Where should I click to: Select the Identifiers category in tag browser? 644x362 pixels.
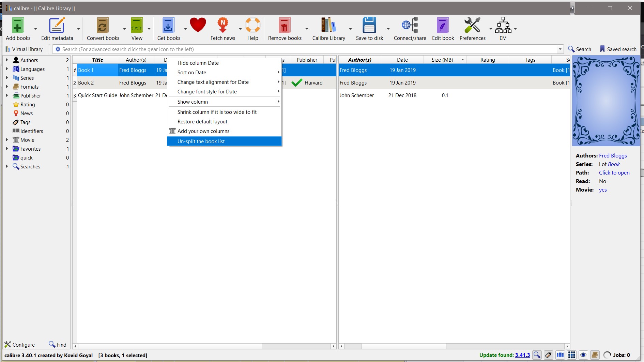point(32,131)
